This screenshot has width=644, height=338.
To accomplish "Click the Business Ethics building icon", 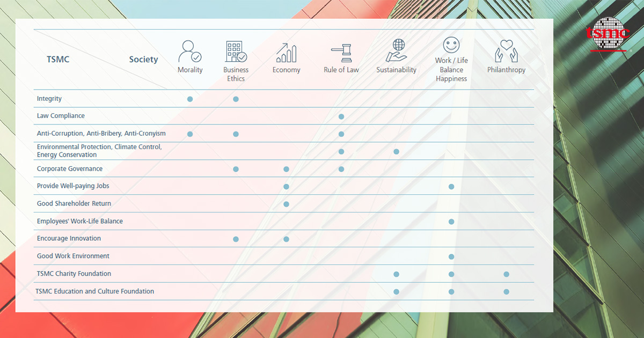I will (x=236, y=52).
